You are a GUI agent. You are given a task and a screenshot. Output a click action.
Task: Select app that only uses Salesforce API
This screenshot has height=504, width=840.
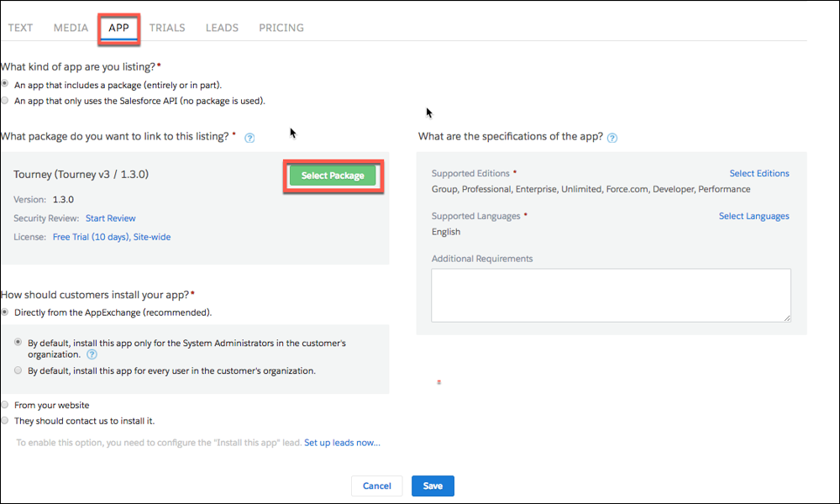[5, 100]
